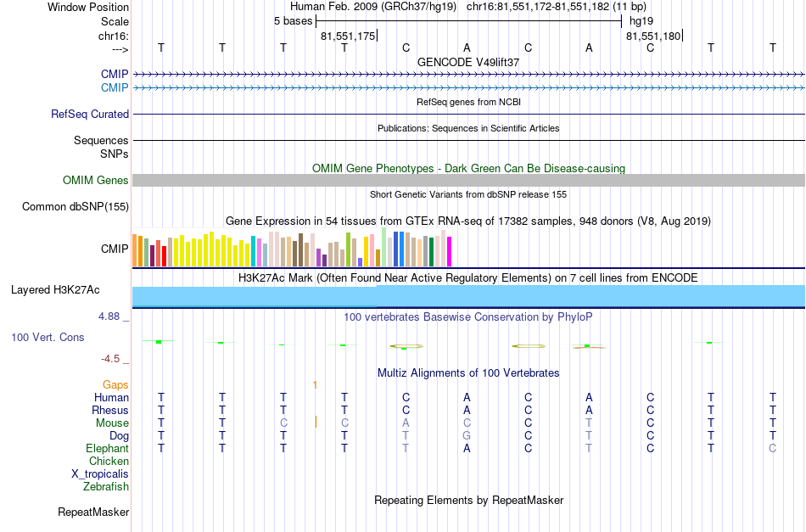Click the red bar in GTEx chart
Viewport: 806px width, 532px height.
[x=164, y=256]
